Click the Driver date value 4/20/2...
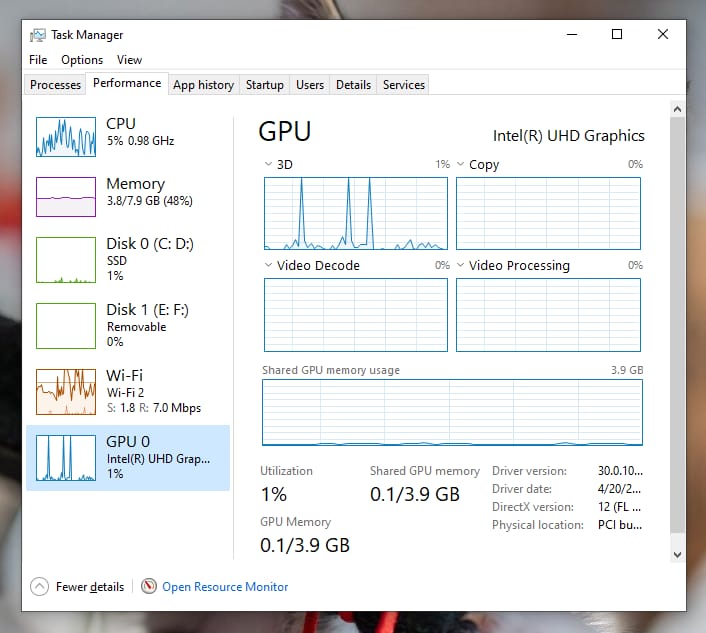The height and width of the screenshot is (633, 706). pos(619,488)
